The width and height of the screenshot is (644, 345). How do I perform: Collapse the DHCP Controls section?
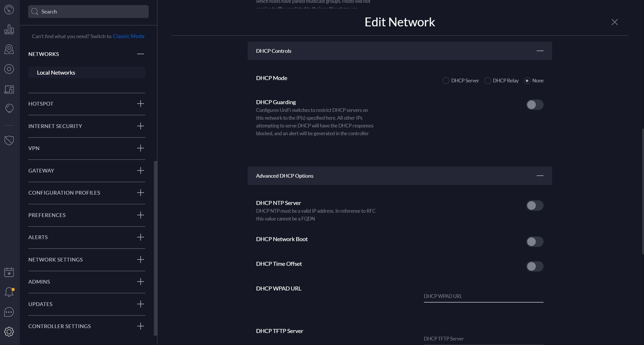click(x=540, y=51)
